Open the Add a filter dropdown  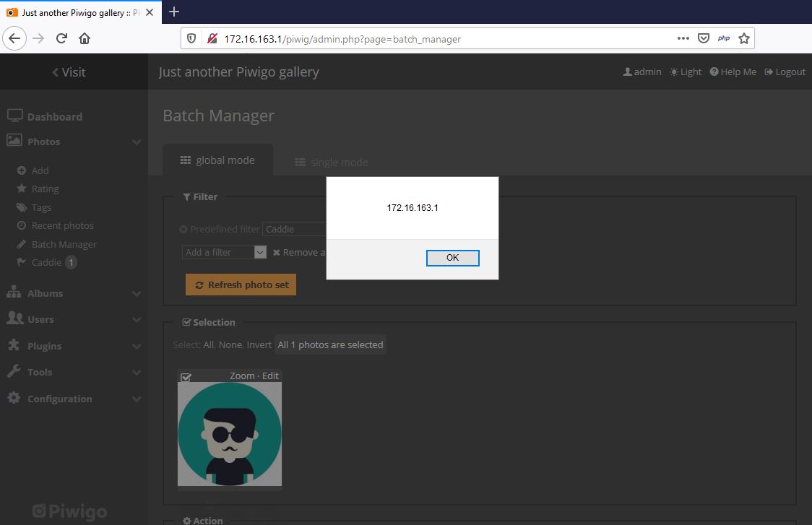[224, 252]
